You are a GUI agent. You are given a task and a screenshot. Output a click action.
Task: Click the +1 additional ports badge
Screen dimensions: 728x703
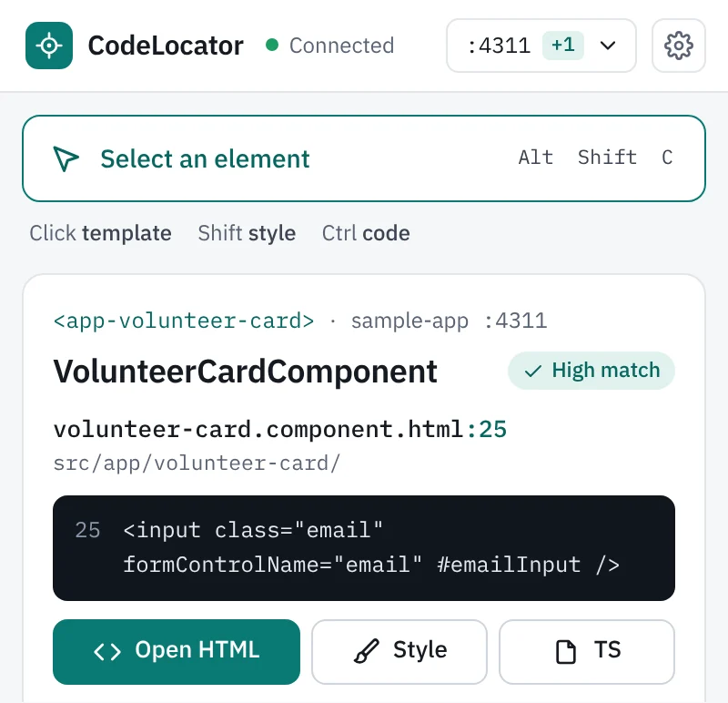click(562, 45)
